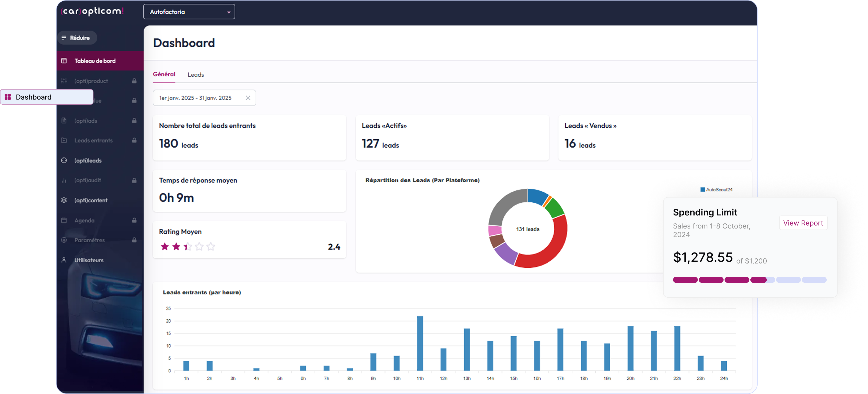Collapse the sidebar with Réduire
This screenshot has height=394, width=868.
(77, 37)
